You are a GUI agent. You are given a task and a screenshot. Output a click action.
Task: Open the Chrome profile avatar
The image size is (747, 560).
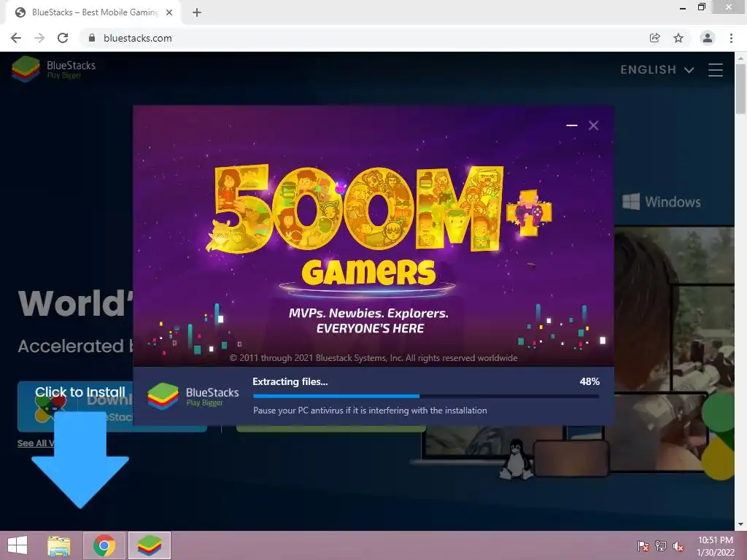pos(708,38)
